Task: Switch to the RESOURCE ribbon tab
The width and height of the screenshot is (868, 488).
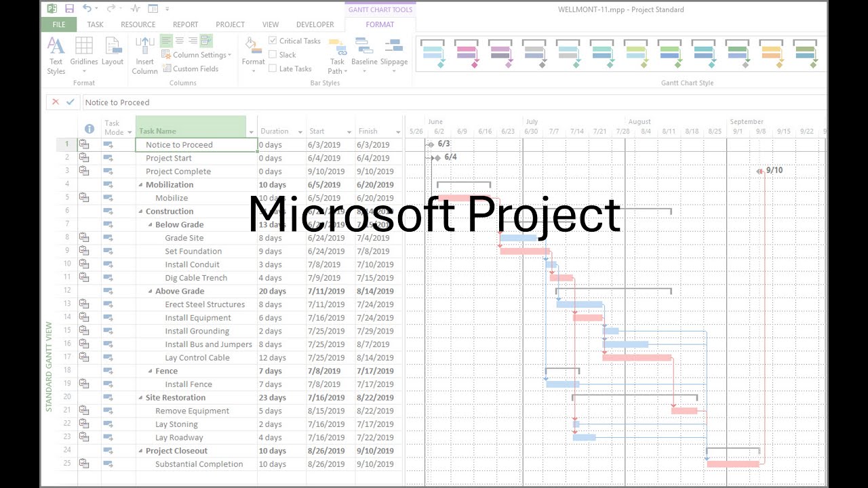Action: coord(138,24)
